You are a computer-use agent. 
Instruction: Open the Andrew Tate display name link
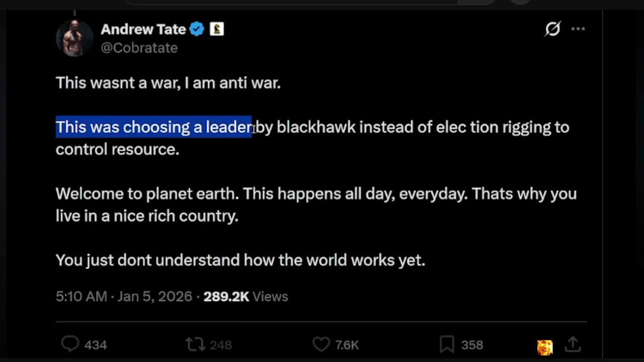tap(143, 29)
